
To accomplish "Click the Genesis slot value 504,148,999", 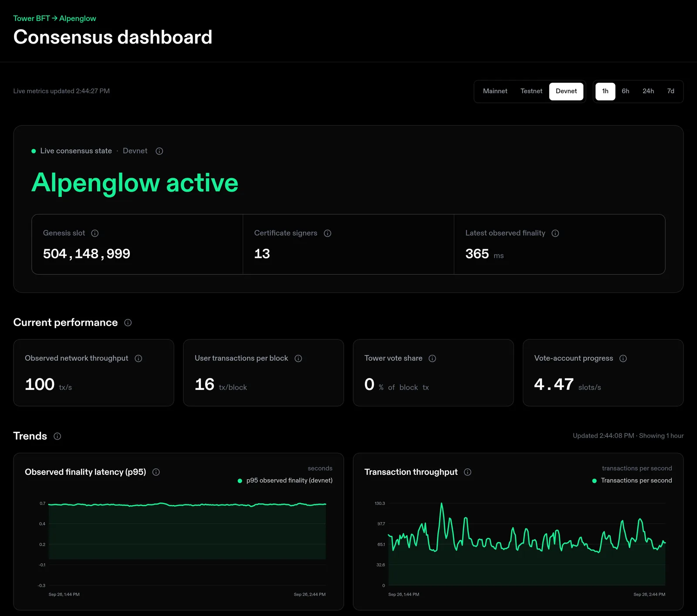I will pyautogui.click(x=87, y=254).
